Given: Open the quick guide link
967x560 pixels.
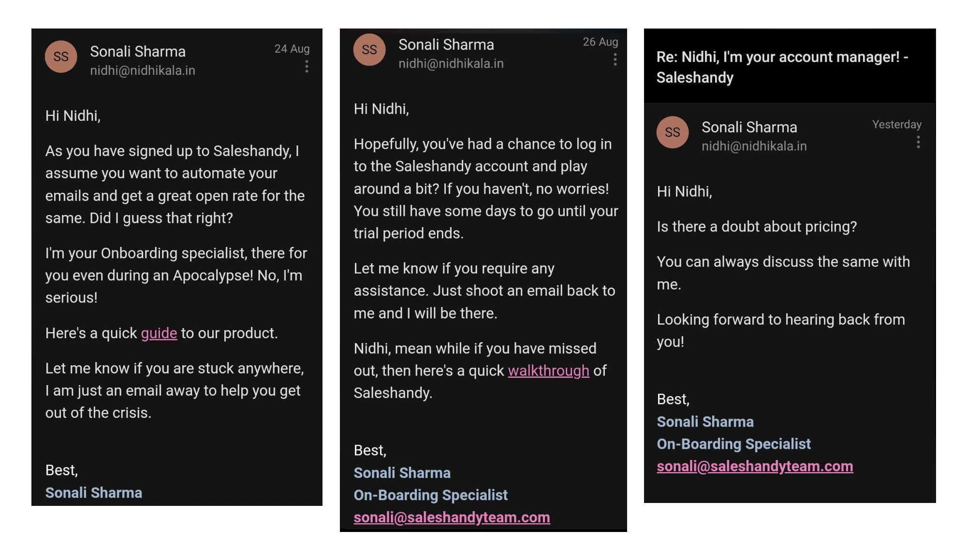Looking at the screenshot, I should pos(159,333).
